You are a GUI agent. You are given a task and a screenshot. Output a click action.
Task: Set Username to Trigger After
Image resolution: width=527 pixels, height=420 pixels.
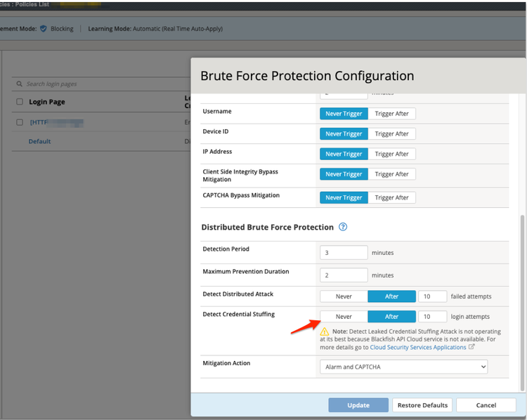tap(391, 114)
